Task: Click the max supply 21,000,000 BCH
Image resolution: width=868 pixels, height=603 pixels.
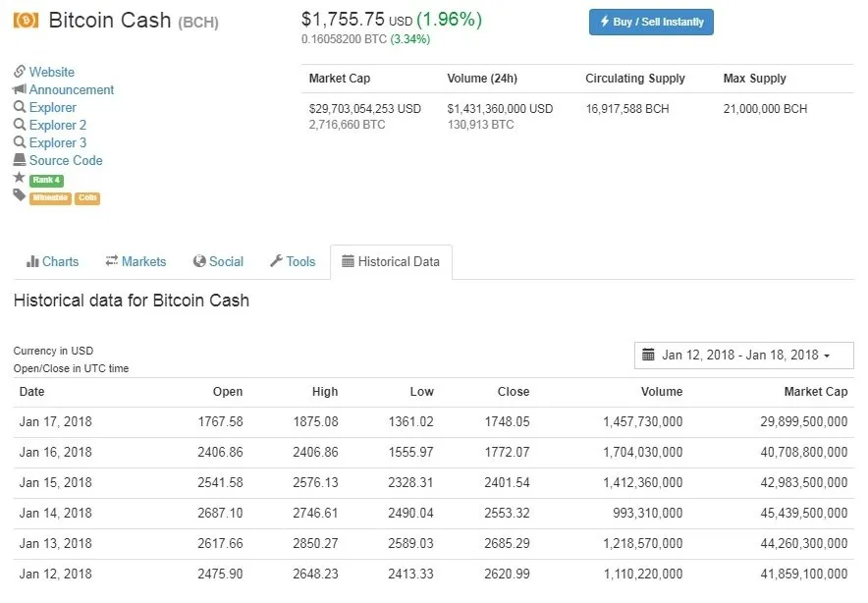Action: (x=765, y=109)
